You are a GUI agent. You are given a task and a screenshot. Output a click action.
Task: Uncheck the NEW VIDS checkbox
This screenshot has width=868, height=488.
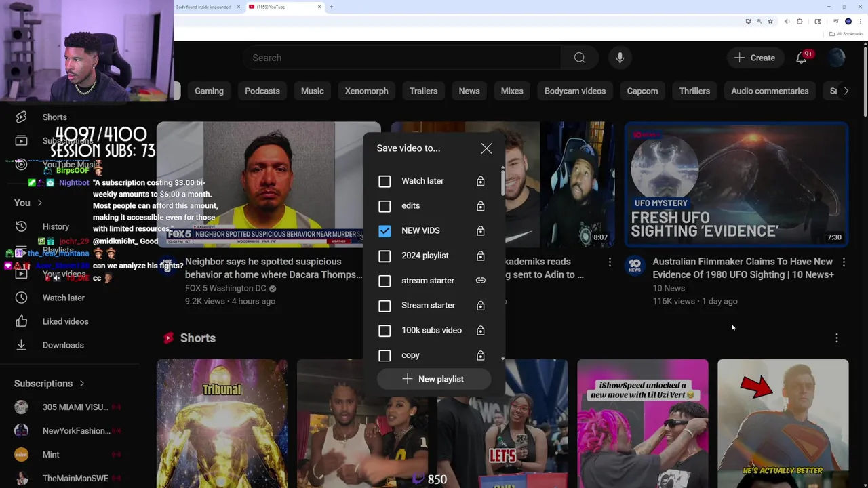point(384,231)
